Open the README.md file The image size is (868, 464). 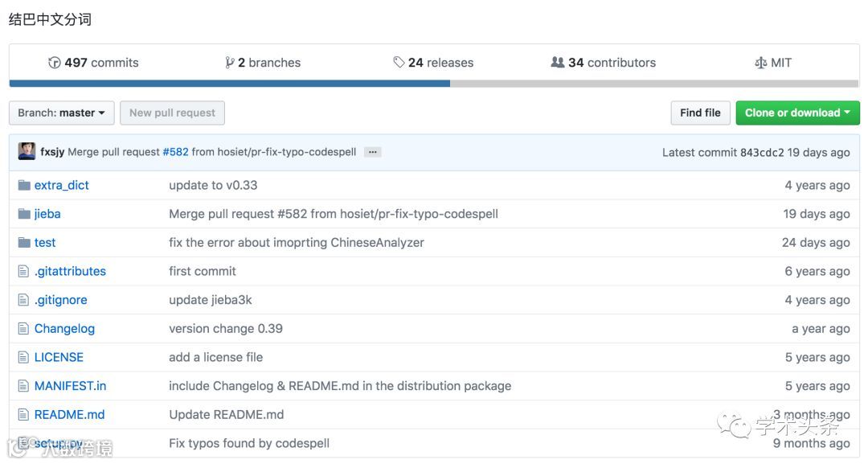pyautogui.click(x=70, y=415)
